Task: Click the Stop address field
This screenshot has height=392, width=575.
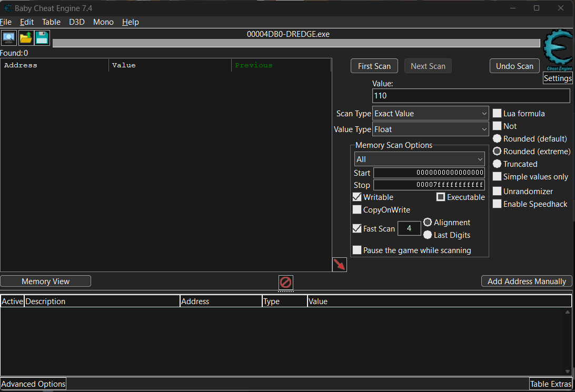Action: tap(429, 185)
